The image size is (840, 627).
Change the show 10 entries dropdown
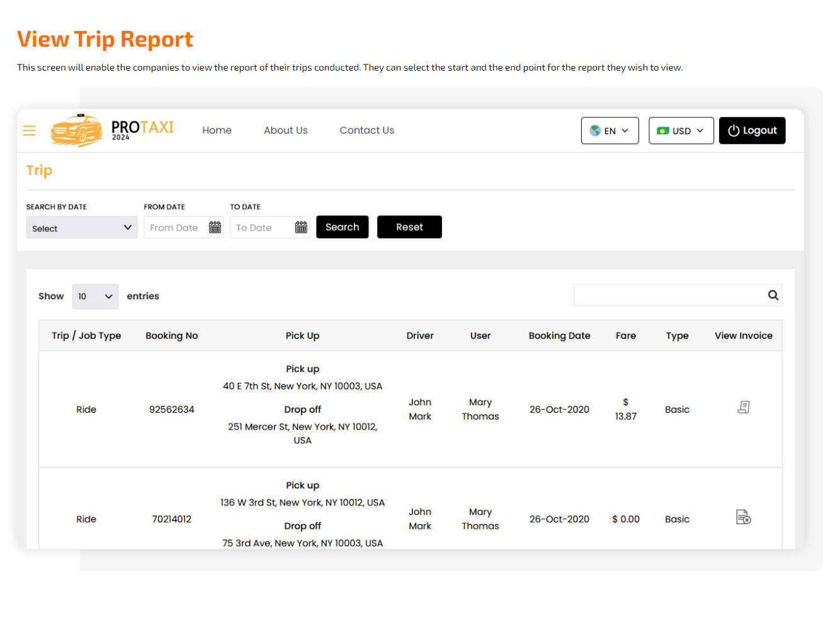tap(95, 296)
